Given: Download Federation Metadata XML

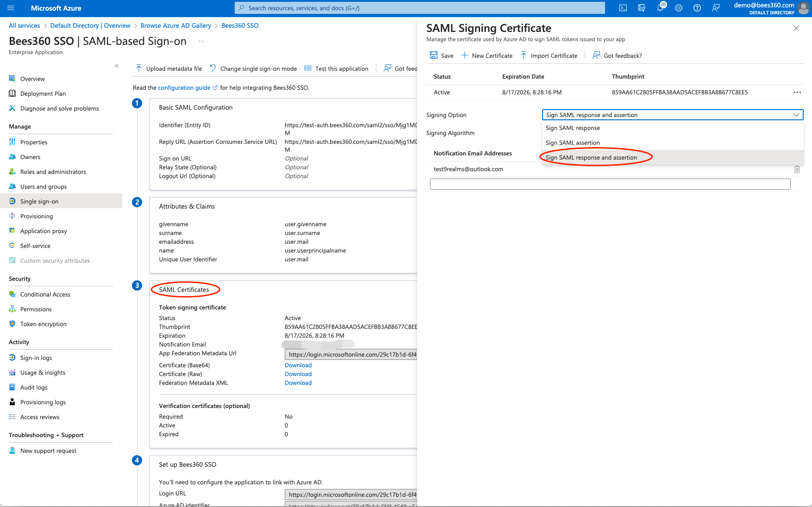Looking at the screenshot, I should point(298,383).
